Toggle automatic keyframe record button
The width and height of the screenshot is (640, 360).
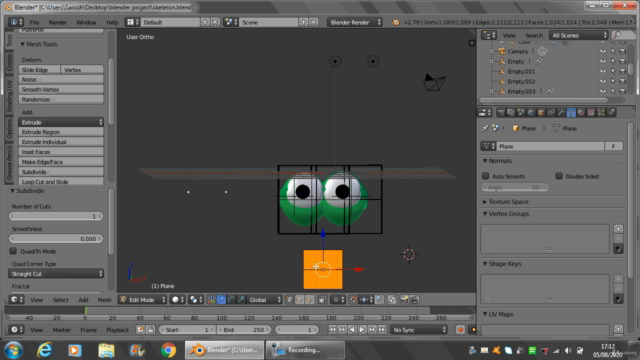point(460,329)
